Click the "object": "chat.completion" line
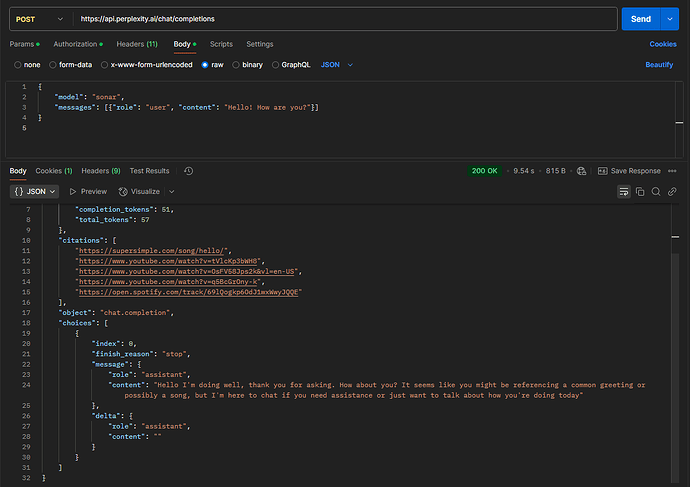Viewport: 690px width, 487px height. (116, 312)
